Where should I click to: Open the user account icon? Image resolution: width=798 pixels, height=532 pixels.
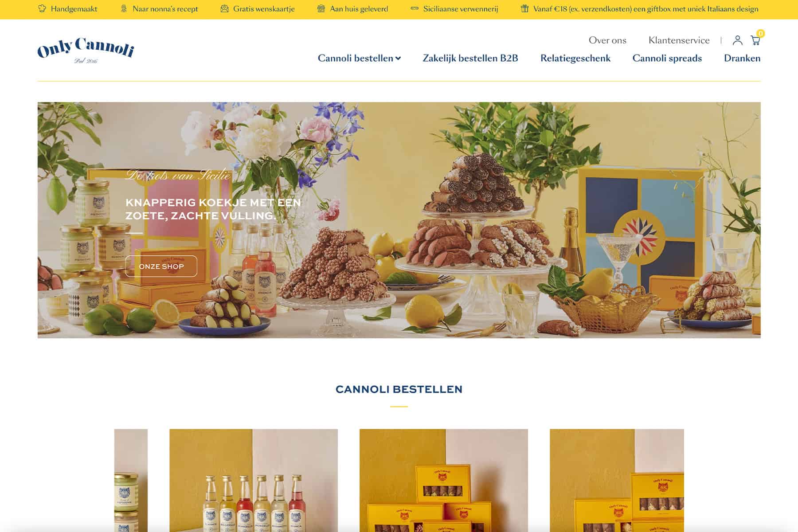[737, 40]
